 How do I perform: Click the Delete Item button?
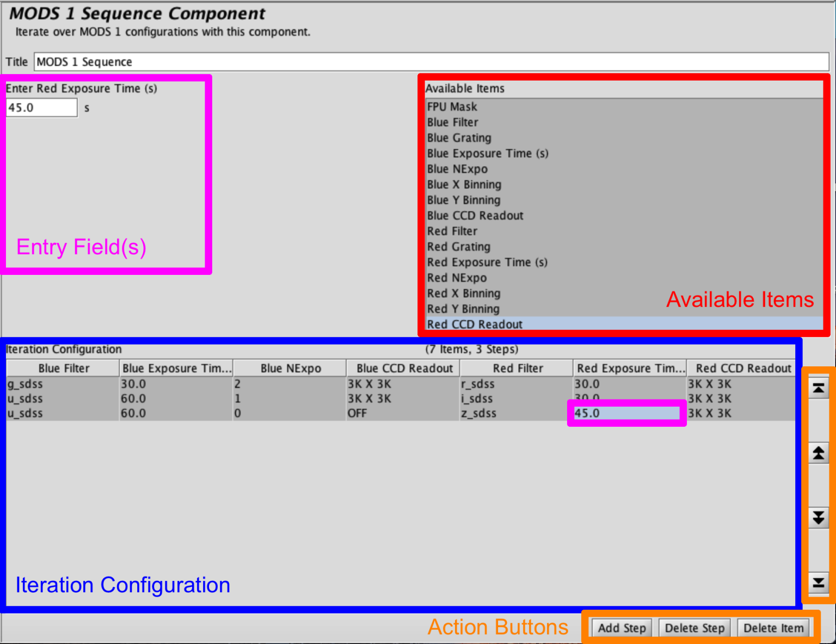[x=773, y=628]
